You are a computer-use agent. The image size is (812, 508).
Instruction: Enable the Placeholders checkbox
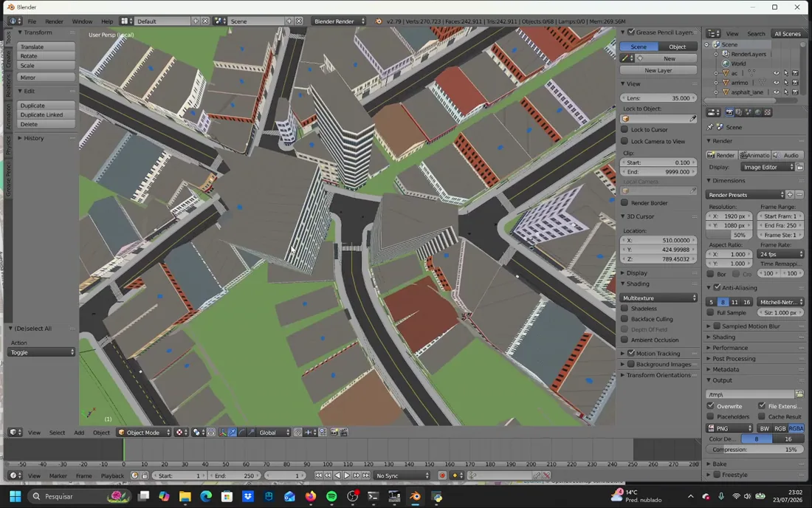[710, 416]
